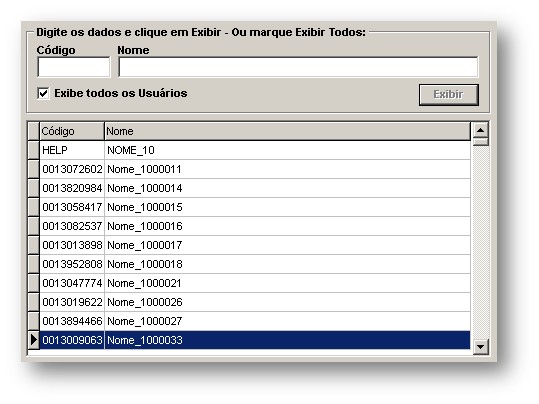
Task: Click the Exibir button
Action: (448, 95)
